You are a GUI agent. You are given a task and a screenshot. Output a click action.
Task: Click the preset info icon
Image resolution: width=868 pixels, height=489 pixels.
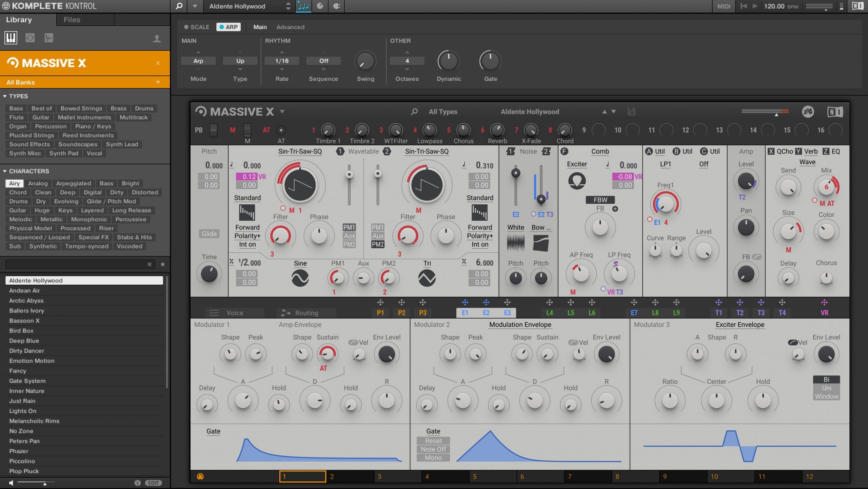pos(137,483)
